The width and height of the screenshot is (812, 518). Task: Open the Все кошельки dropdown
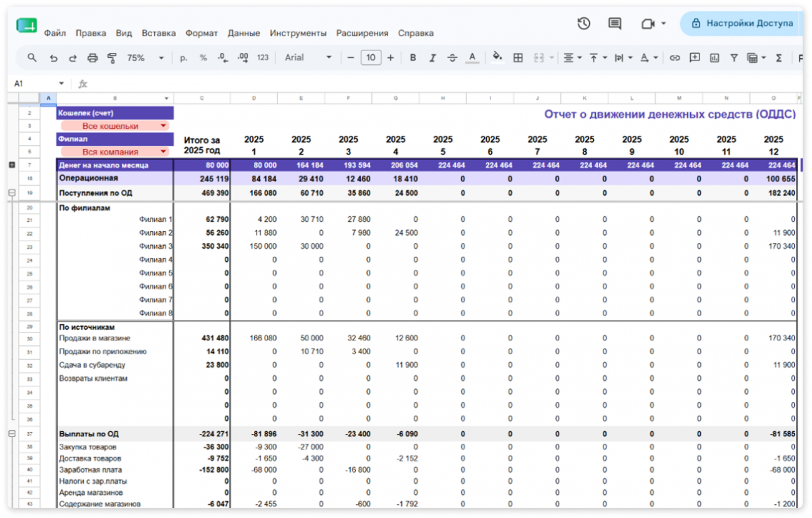[x=115, y=126]
